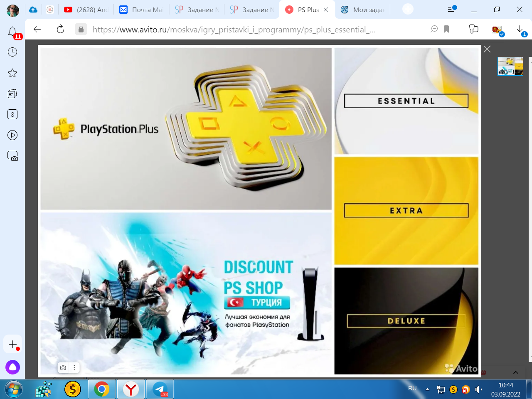Select the gallery photo thumbnail
The width and height of the screenshot is (532, 399).
point(510,66)
